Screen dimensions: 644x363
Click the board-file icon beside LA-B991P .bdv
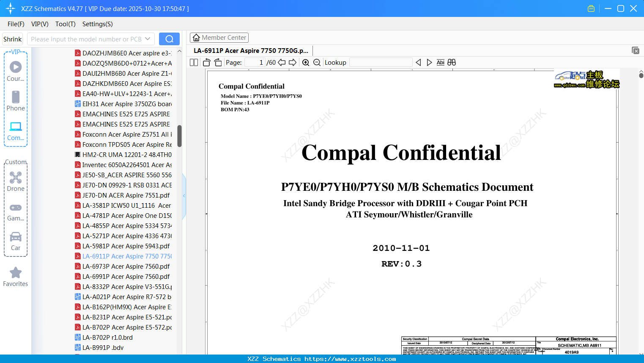[78, 347]
